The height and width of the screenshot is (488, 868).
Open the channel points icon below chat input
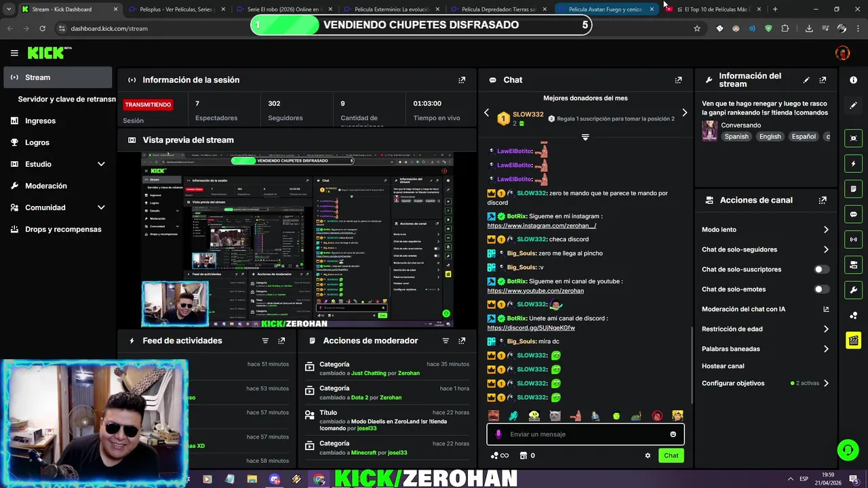(x=495, y=455)
